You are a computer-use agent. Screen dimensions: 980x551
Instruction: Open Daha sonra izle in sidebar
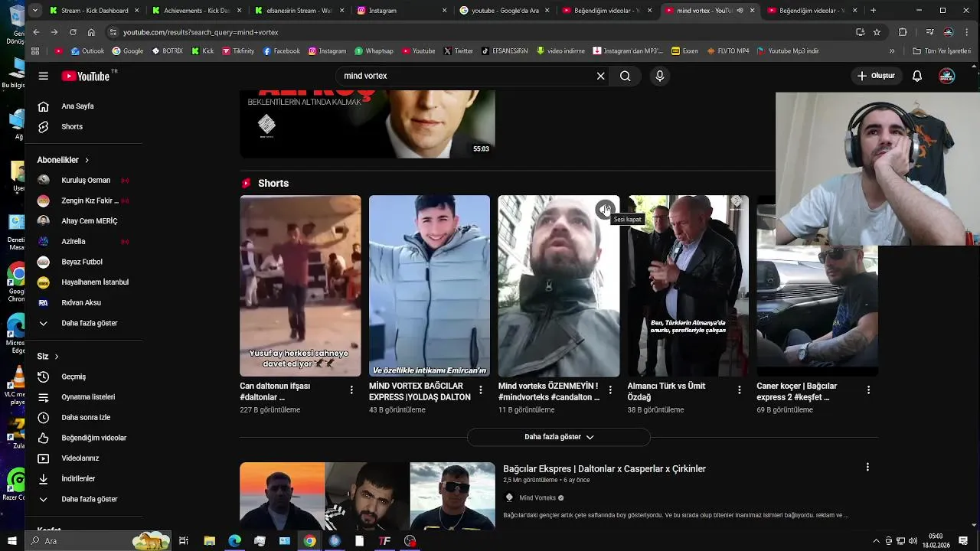pos(85,417)
